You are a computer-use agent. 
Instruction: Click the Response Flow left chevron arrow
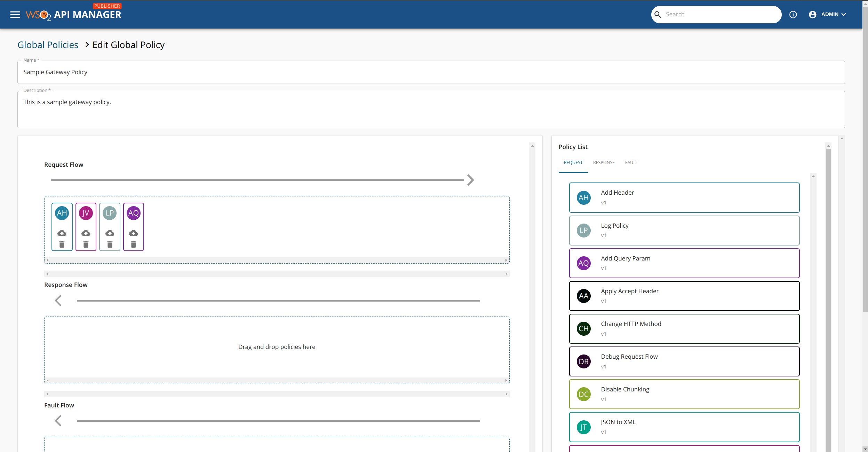(x=58, y=301)
